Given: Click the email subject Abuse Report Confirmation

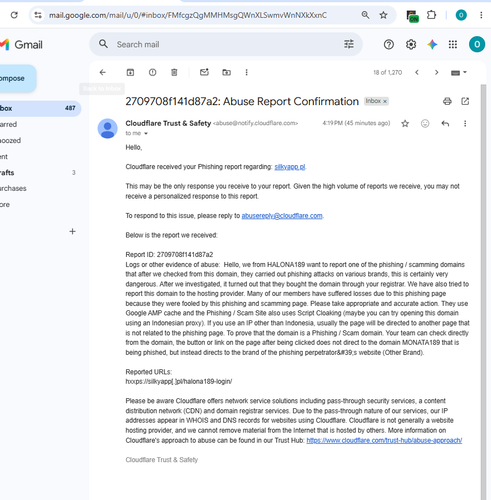Looking at the screenshot, I should [x=242, y=101].
